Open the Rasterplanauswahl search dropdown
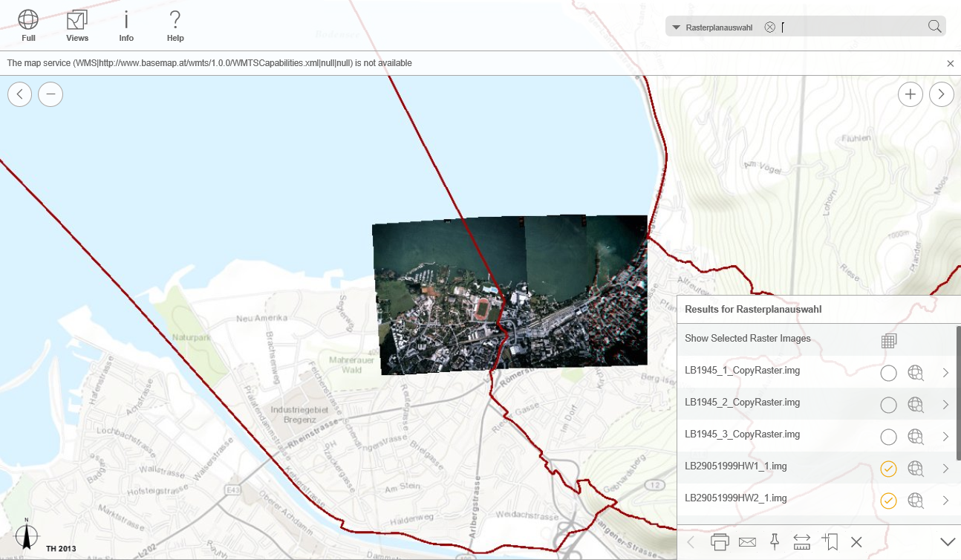This screenshot has height=560, width=961. (676, 26)
